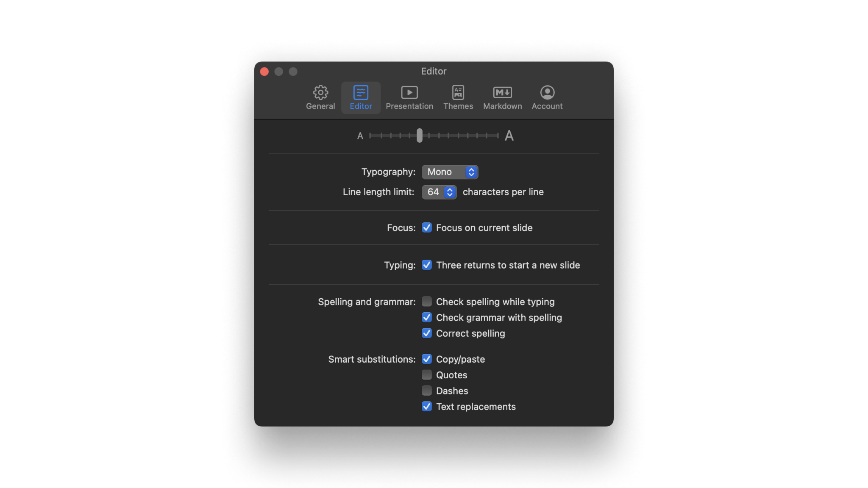Image resolution: width=868 pixels, height=488 pixels.
Task: Switch to General tab in toolbar
Action: coord(321,98)
